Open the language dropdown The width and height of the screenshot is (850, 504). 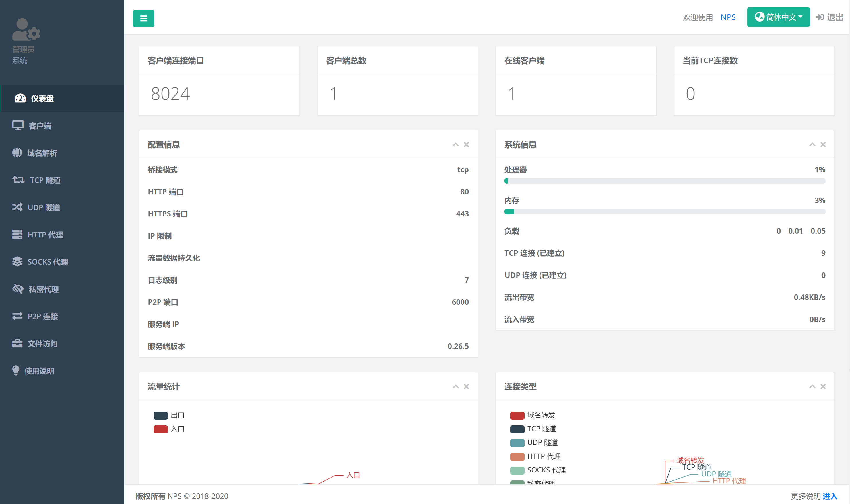[778, 17]
